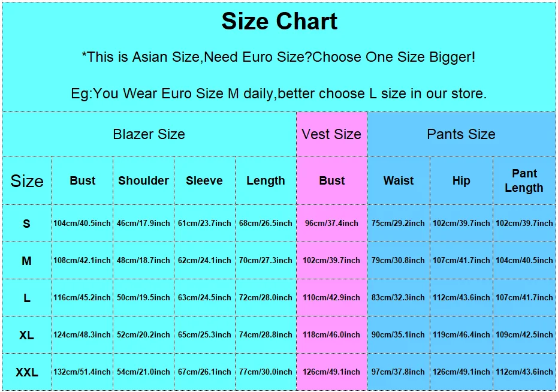This screenshot has height=392, width=558.
Task: Select the 119cm/46.4inch hip cell
Action: (x=461, y=334)
